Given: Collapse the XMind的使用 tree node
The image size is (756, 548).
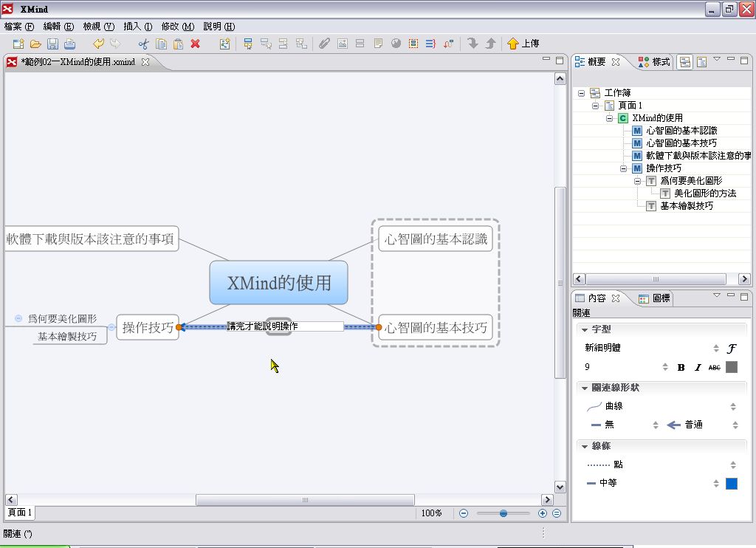Looking at the screenshot, I should [x=609, y=118].
